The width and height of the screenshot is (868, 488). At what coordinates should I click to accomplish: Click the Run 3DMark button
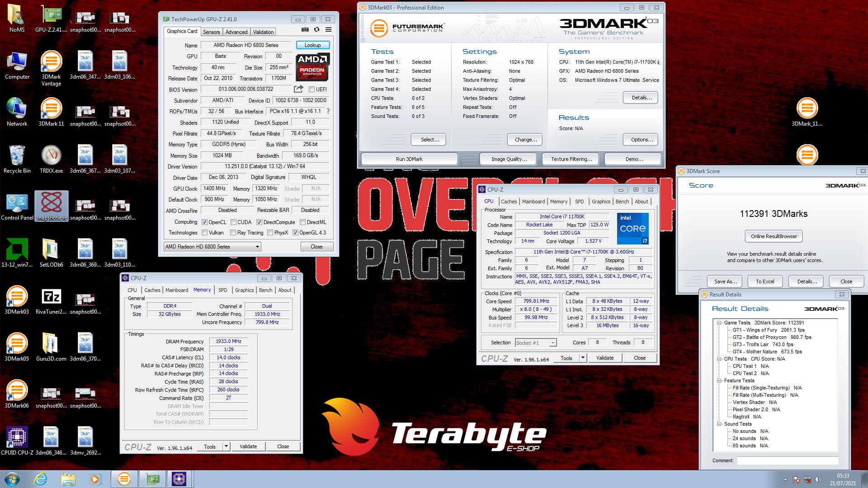409,159
